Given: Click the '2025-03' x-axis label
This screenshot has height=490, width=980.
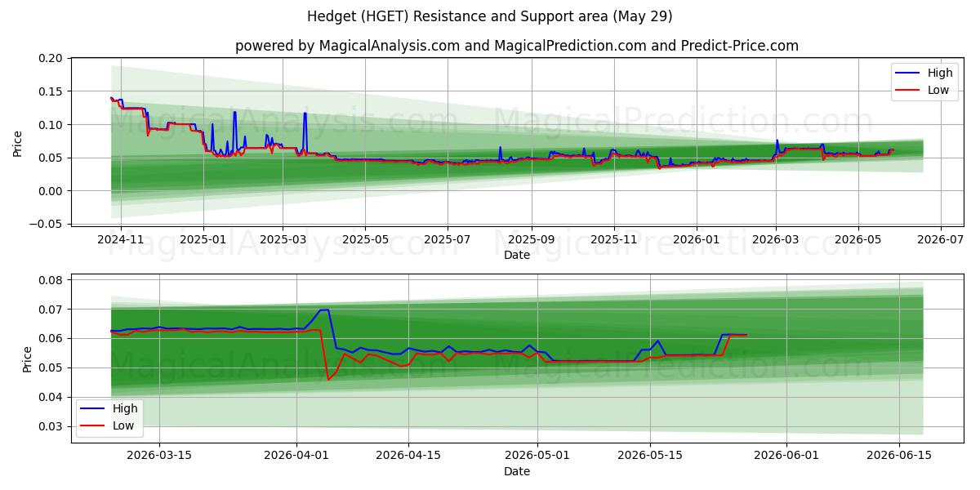Looking at the screenshot, I should pos(283,240).
